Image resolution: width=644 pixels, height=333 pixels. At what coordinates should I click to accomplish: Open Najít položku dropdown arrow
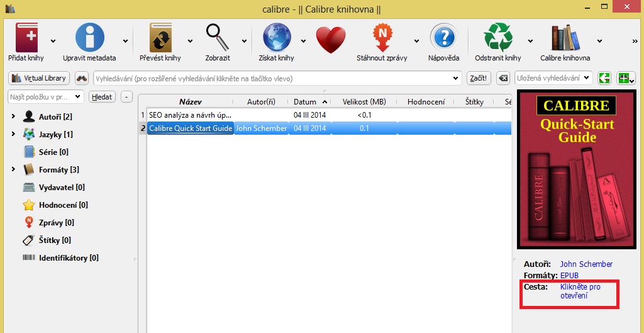pyautogui.click(x=77, y=97)
